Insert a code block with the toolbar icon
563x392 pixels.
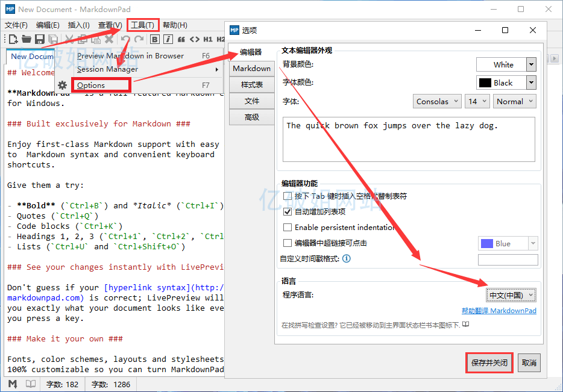195,39
